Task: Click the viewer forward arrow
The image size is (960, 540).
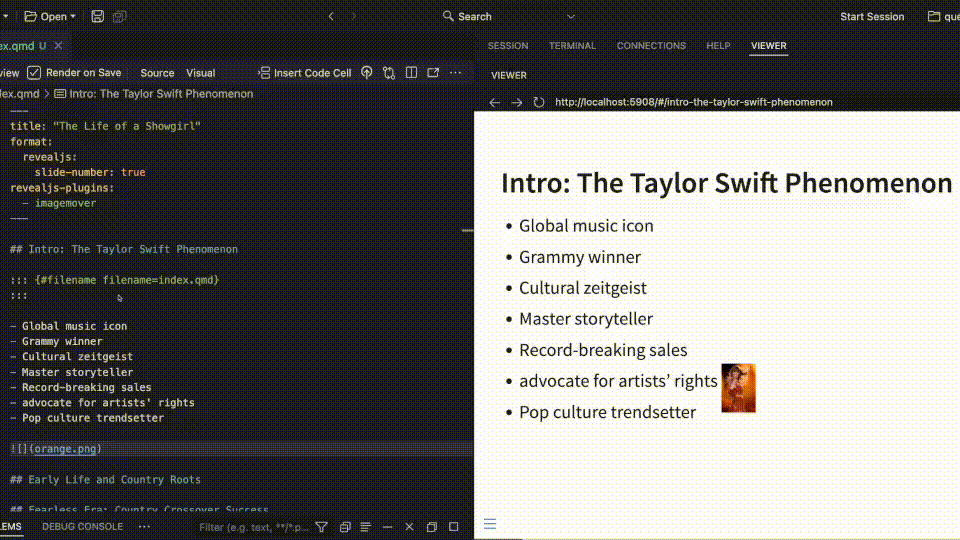Action: point(517,102)
